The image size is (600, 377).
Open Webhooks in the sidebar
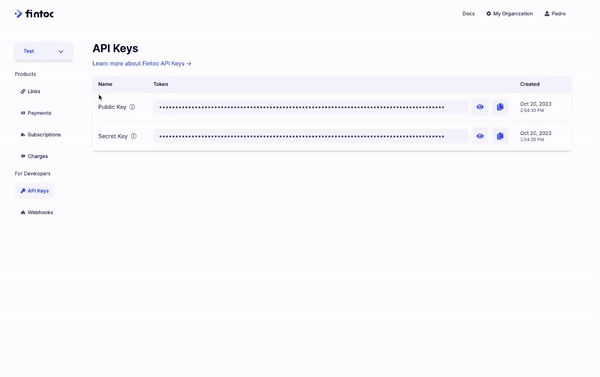37,212
